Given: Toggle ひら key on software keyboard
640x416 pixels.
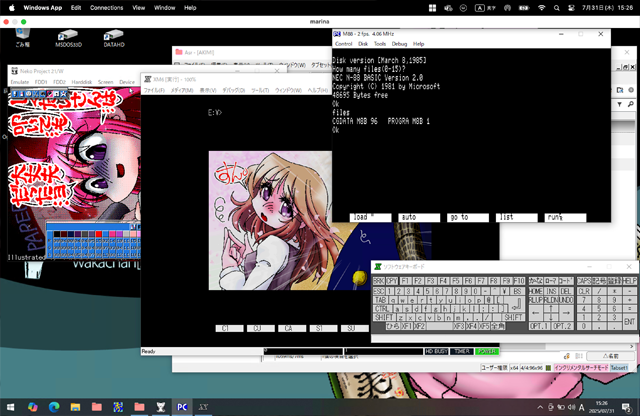Looking at the screenshot, I should (392, 326).
